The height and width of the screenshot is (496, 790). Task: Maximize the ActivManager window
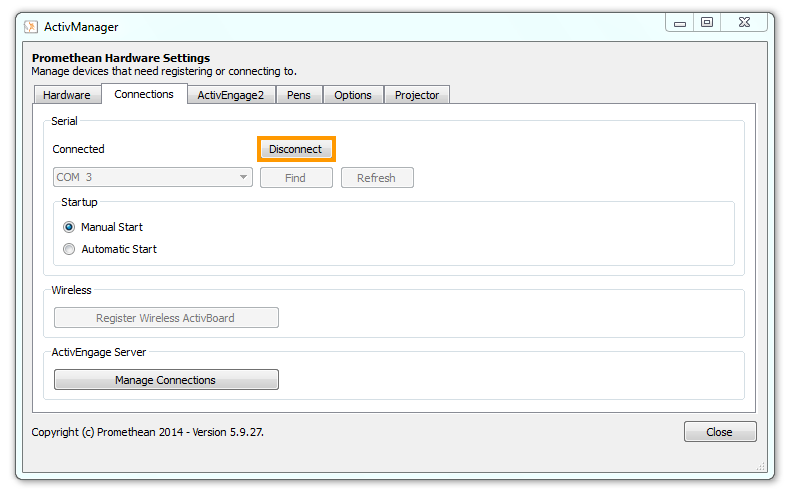(x=707, y=23)
